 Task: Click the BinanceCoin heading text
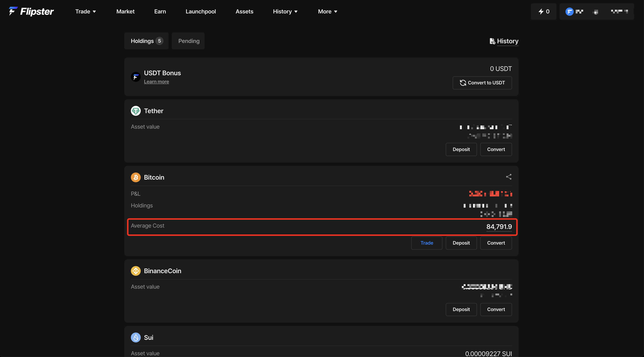coord(163,271)
